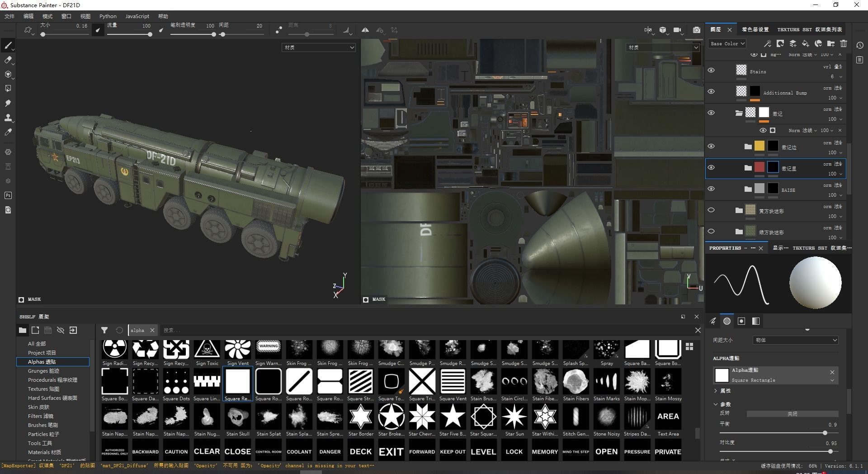Open the 文件 menu

pos(9,16)
